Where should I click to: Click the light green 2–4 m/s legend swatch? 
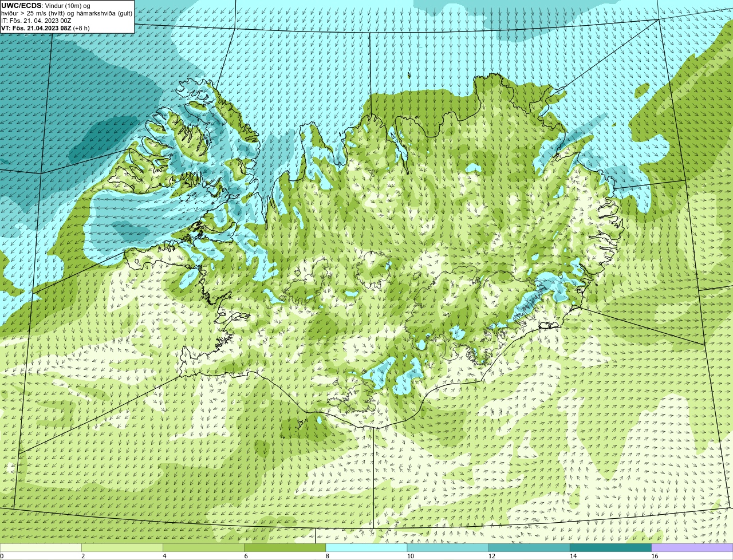pyautogui.click(x=122, y=548)
